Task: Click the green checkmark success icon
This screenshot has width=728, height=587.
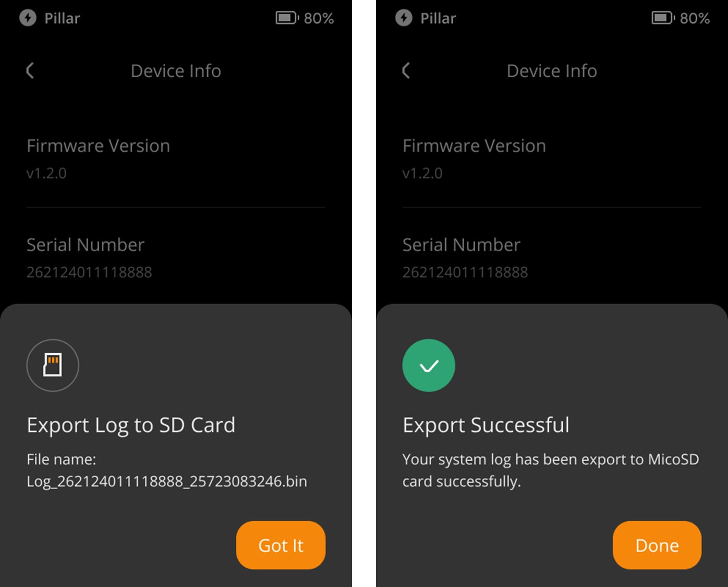Action: point(429,365)
